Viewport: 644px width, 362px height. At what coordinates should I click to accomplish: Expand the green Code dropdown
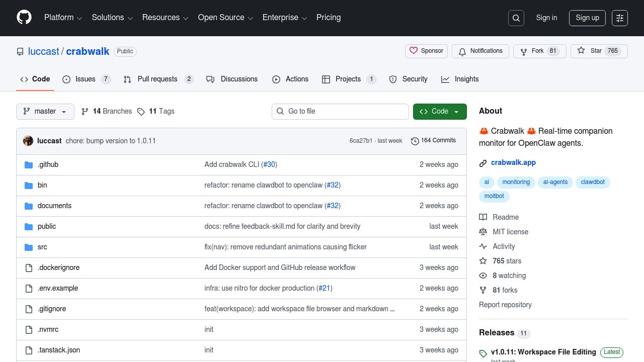pos(439,112)
